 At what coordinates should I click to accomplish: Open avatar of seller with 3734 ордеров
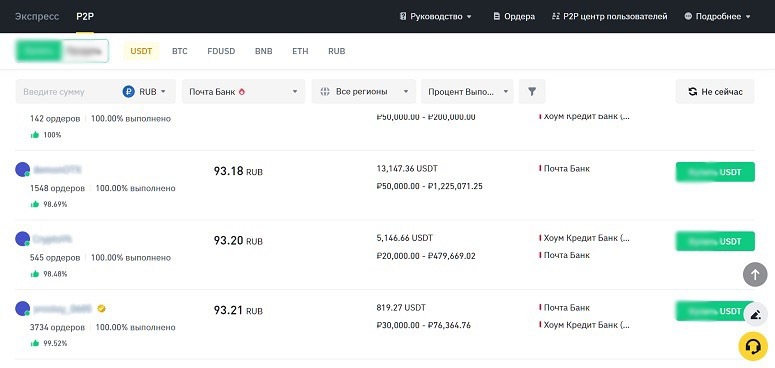[22, 309]
